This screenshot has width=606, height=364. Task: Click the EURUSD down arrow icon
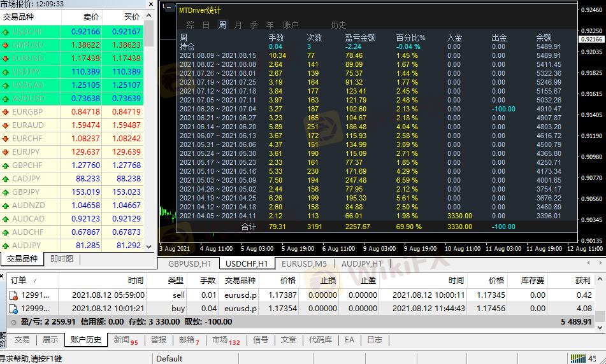point(6,59)
